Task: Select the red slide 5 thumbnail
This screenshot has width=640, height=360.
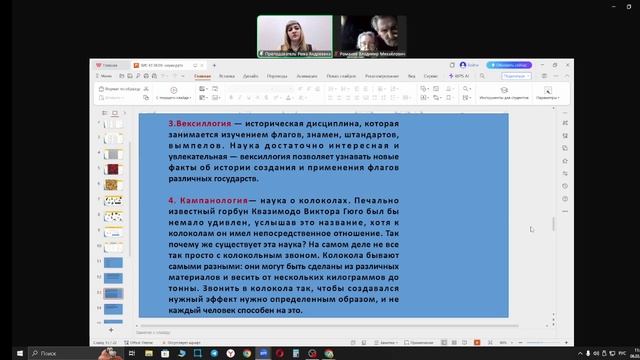Action: 113,169
